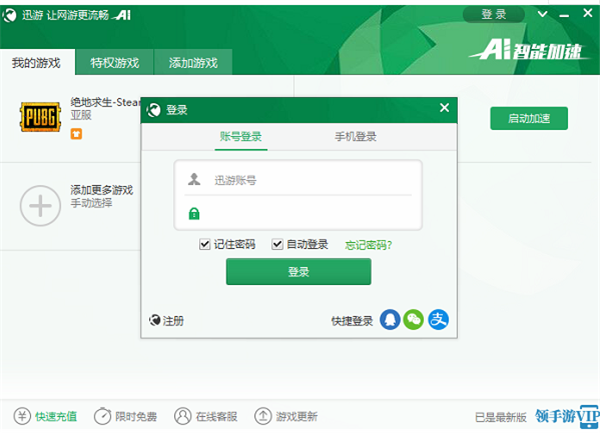The image size is (600, 433).
Task: Click the yen recharge icon at bottom
Action: click(x=22, y=416)
